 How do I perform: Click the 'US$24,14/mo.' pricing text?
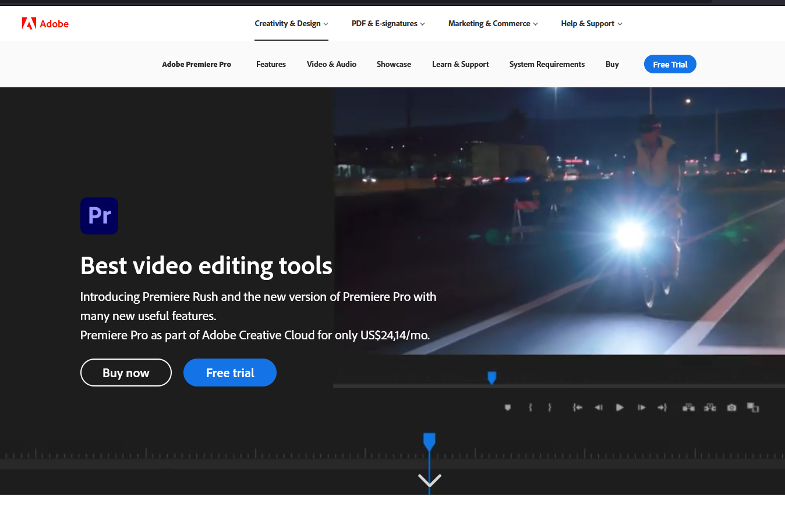pyautogui.click(x=395, y=335)
